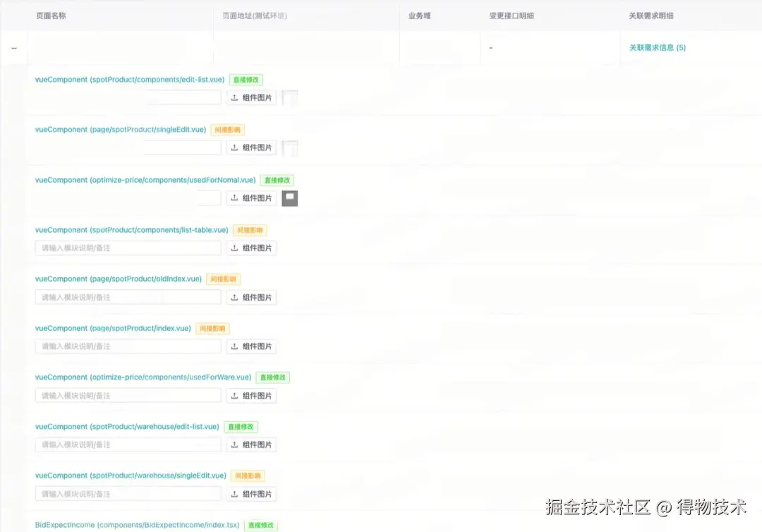Collapse the expanded table row at top left
This screenshot has width=762, height=532.
[x=13, y=47]
